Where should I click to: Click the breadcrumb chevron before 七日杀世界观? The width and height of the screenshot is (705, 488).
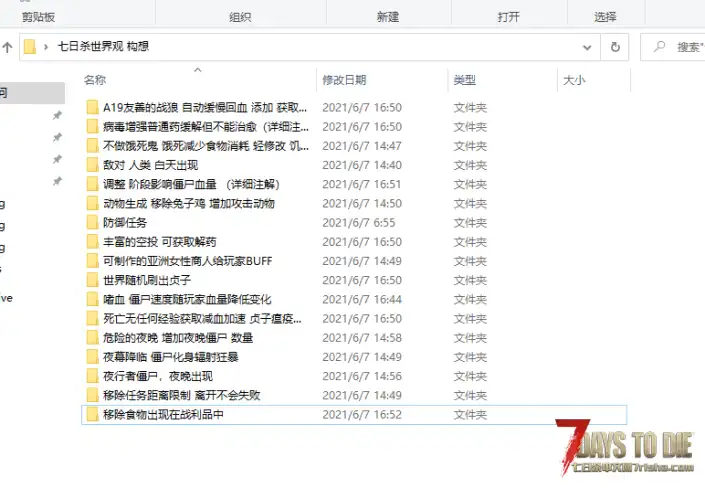pos(46,46)
